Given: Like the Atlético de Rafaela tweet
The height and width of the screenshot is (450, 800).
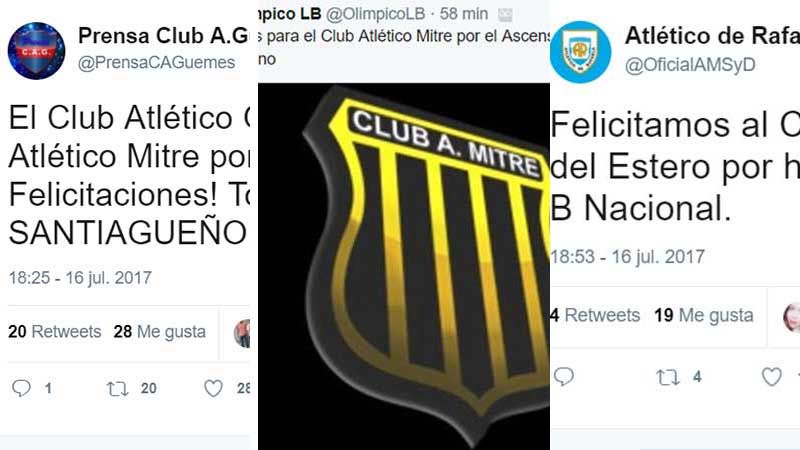Looking at the screenshot, I should pyautogui.click(x=771, y=377).
